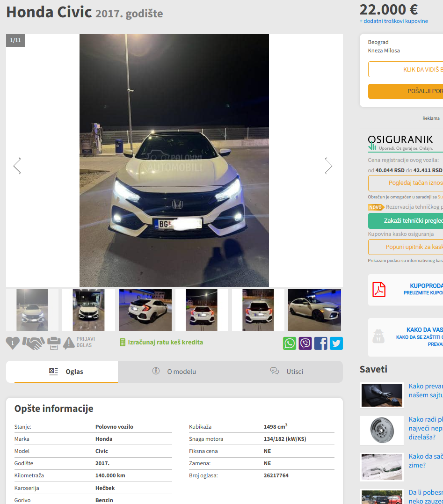
Task: Go to next photo with right arrow
Action: pos(328,166)
